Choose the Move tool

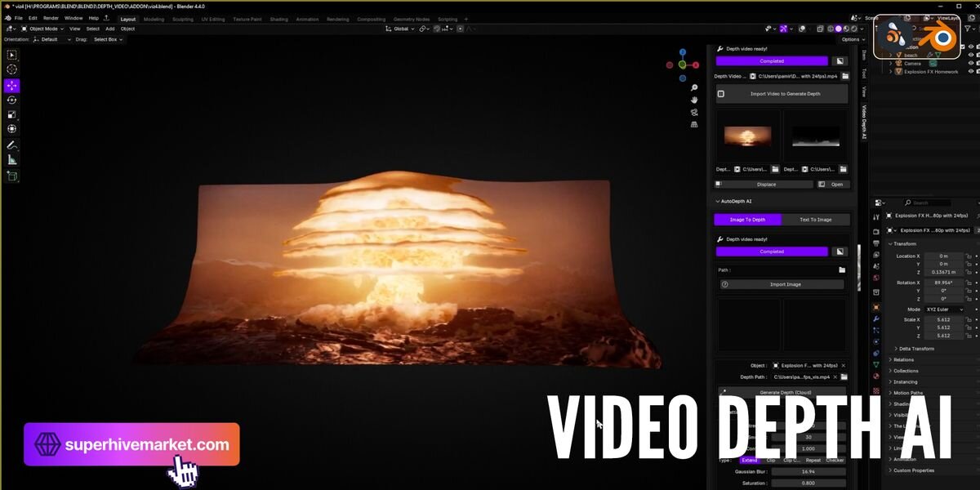(12, 86)
